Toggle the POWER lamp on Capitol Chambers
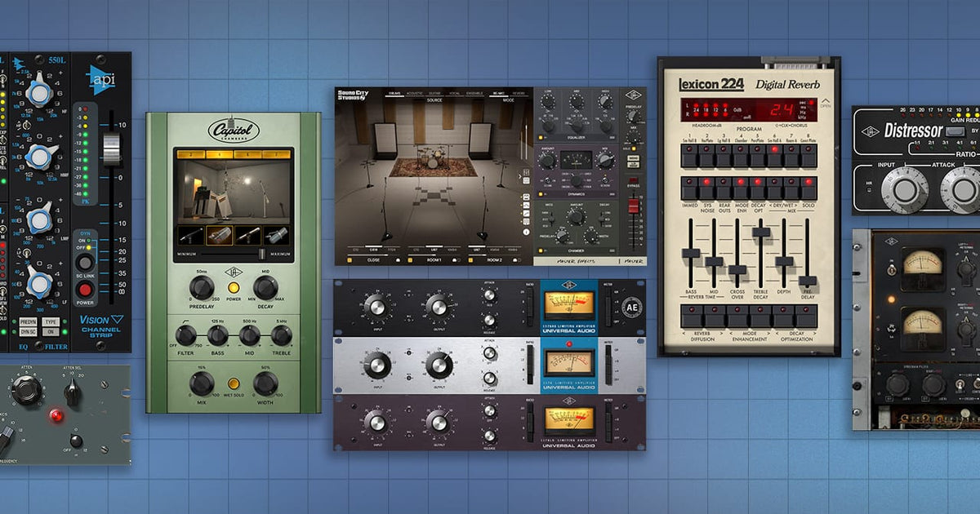Viewport: 980px width, 514px height. [234, 286]
